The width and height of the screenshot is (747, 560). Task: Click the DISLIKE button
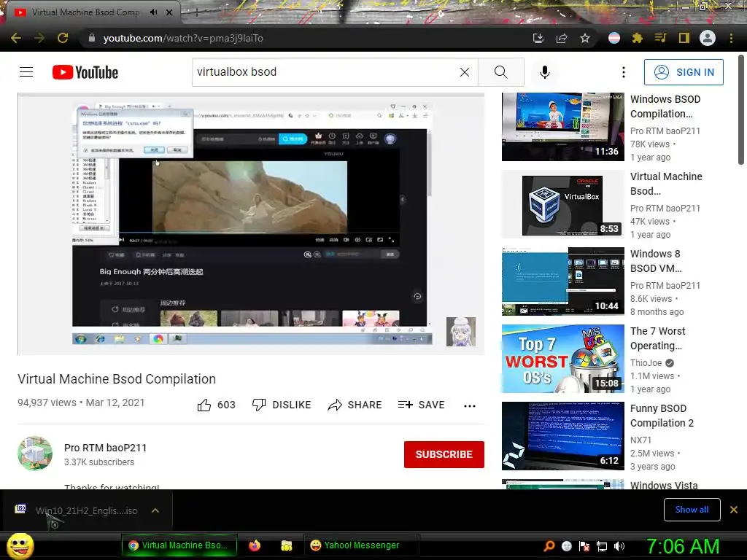282,405
